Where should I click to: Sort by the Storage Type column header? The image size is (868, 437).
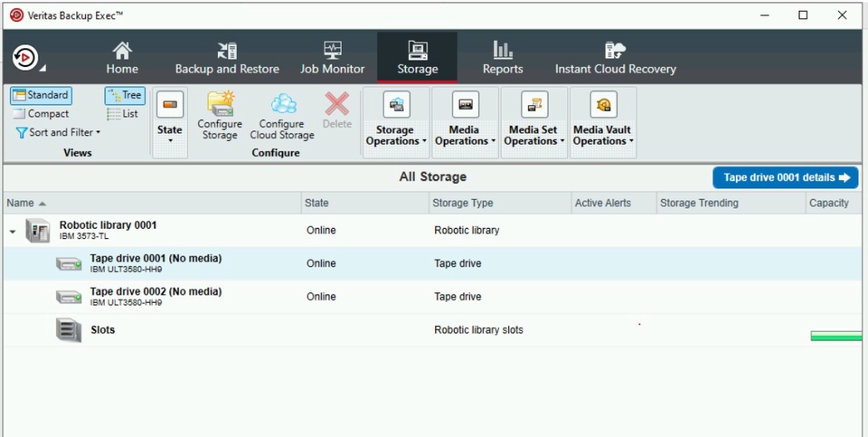point(500,204)
